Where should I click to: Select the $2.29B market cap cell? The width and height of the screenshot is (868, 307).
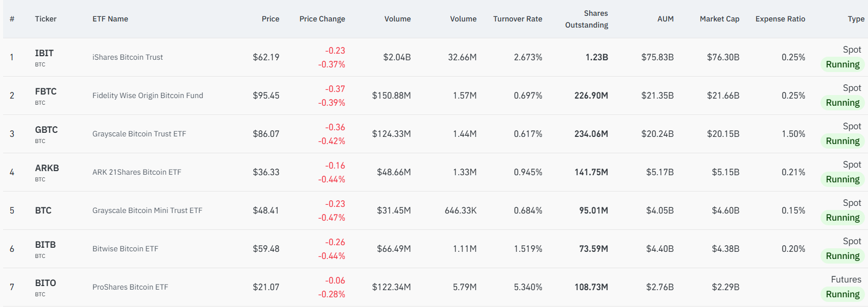(726, 287)
